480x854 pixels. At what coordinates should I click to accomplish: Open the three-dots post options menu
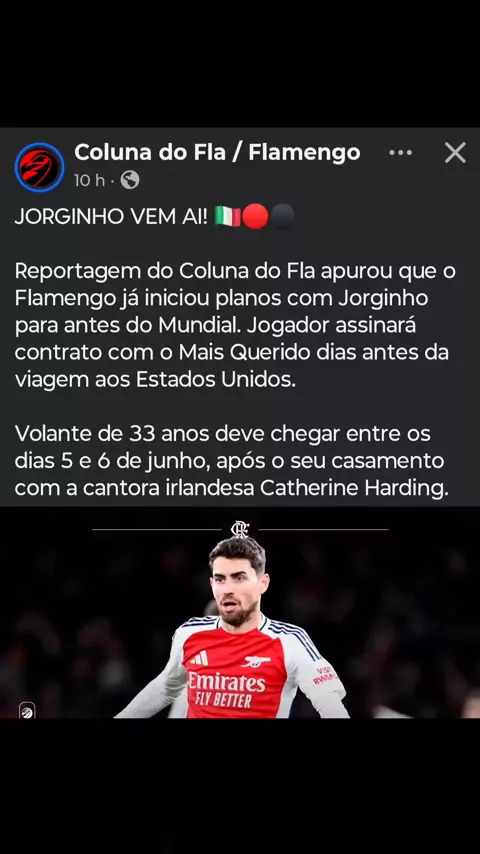click(x=400, y=153)
